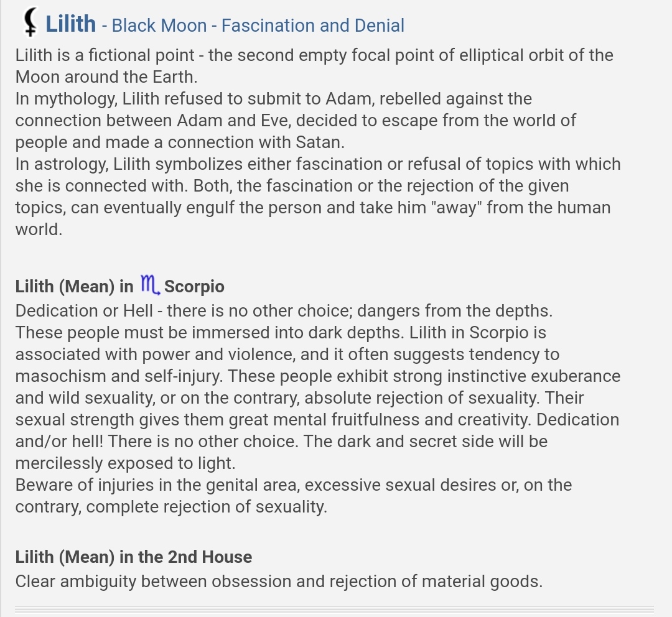Viewport: 672px width, 617px height.
Task: Click the sentence about Lilith as a fictional point
Action: click(314, 66)
